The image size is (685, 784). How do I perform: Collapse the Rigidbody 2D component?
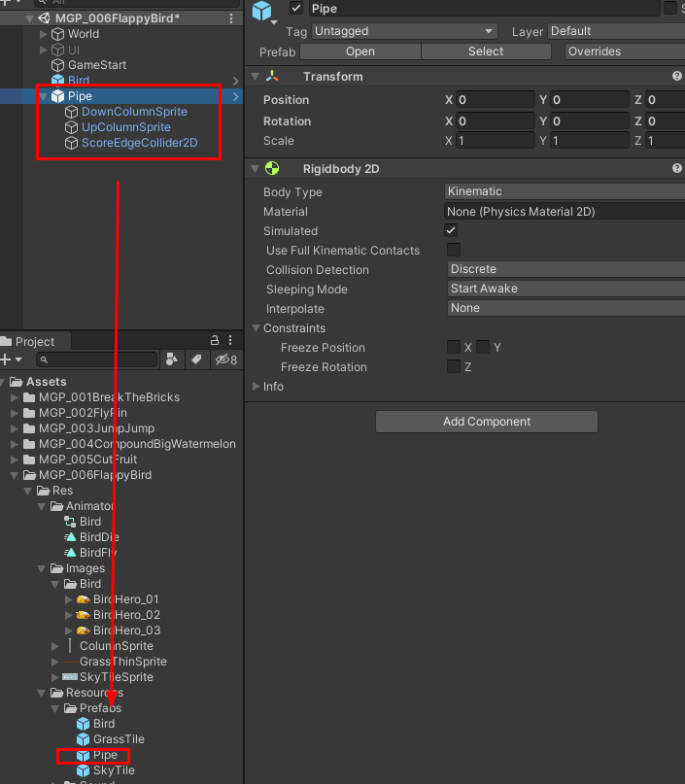click(x=256, y=168)
